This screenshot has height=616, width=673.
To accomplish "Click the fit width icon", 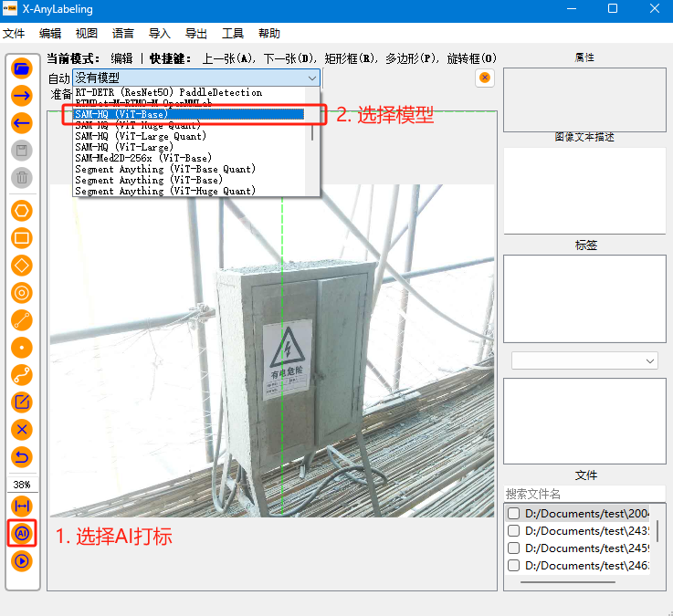I will point(22,506).
